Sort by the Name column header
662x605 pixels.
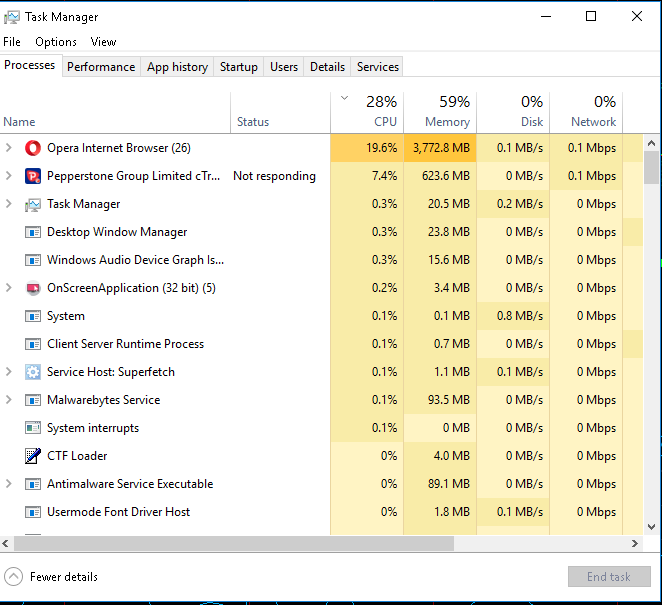click(115, 113)
